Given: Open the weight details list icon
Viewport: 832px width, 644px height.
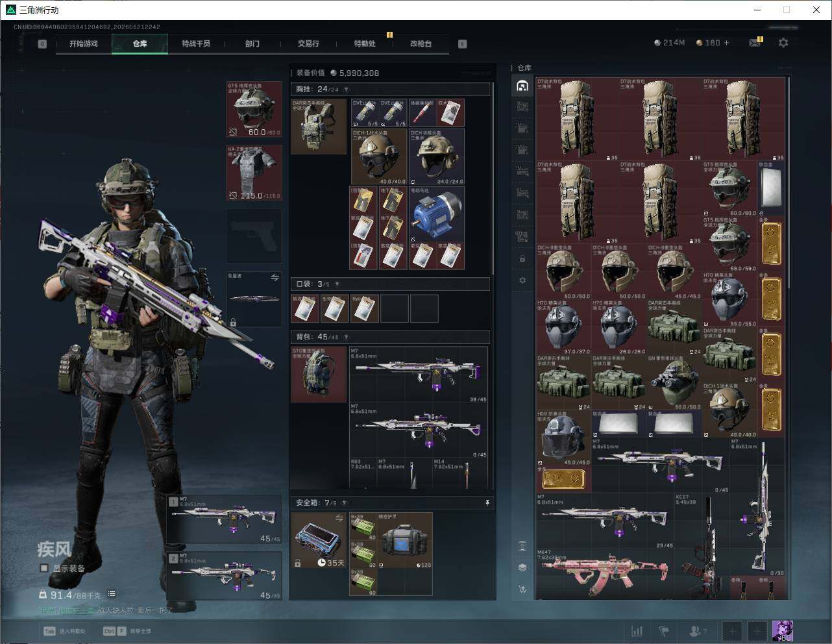Looking at the screenshot, I should tap(112, 594).
